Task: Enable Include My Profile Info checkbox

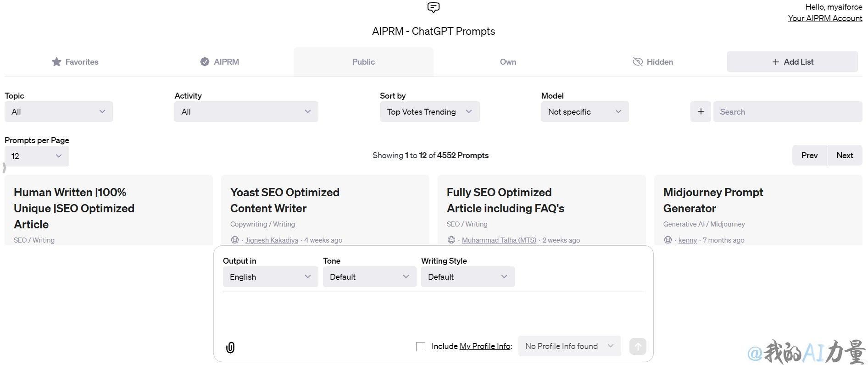Action: click(x=421, y=347)
